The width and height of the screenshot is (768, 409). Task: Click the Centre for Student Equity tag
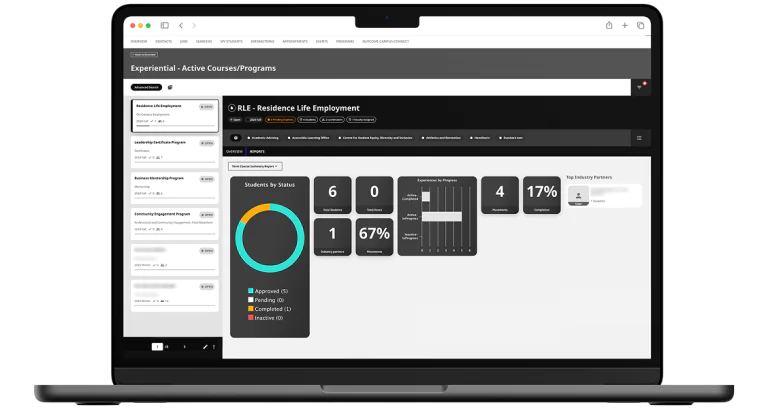point(375,138)
